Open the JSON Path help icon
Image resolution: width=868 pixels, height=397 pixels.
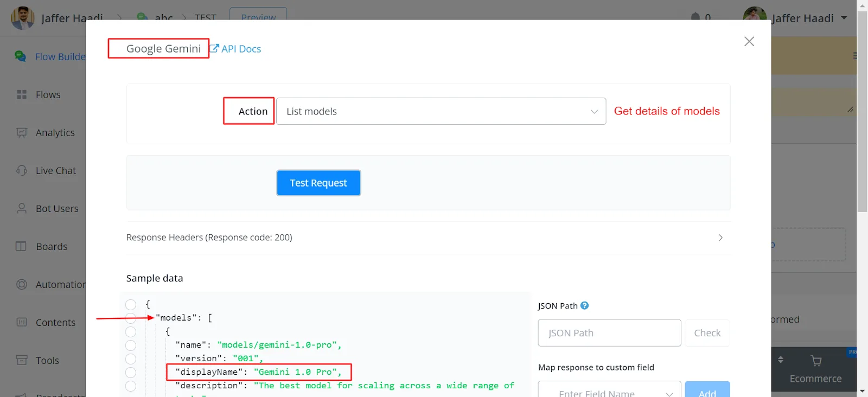point(584,305)
